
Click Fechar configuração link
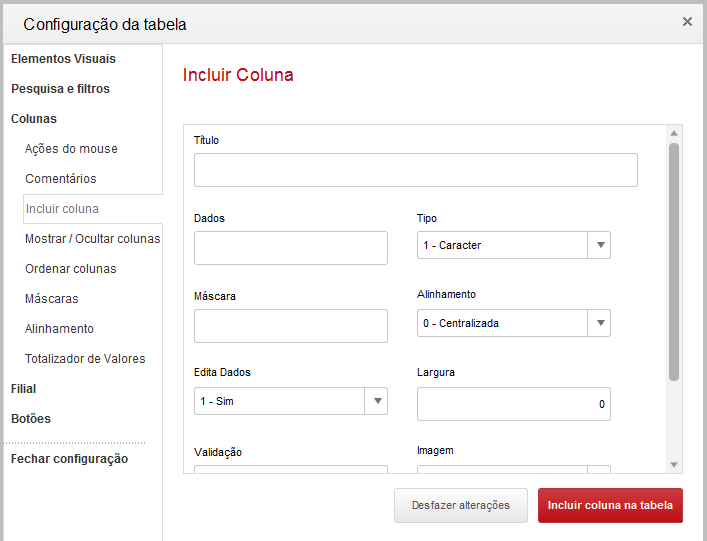click(69, 459)
